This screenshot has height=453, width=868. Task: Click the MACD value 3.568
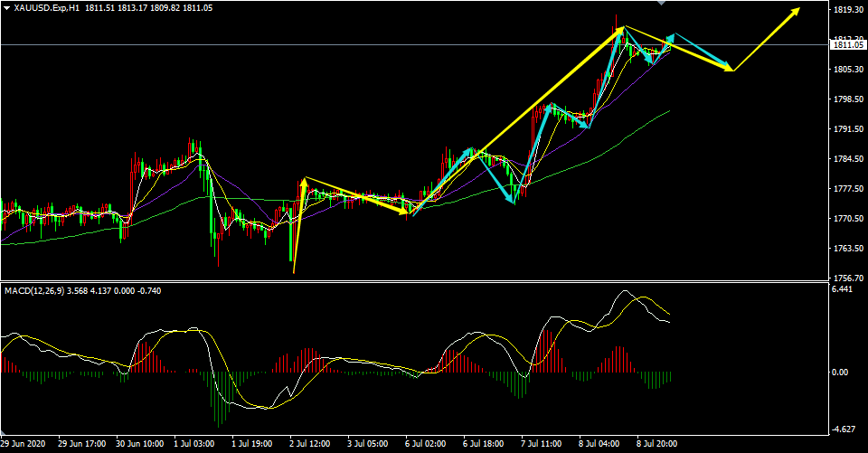coord(76,290)
